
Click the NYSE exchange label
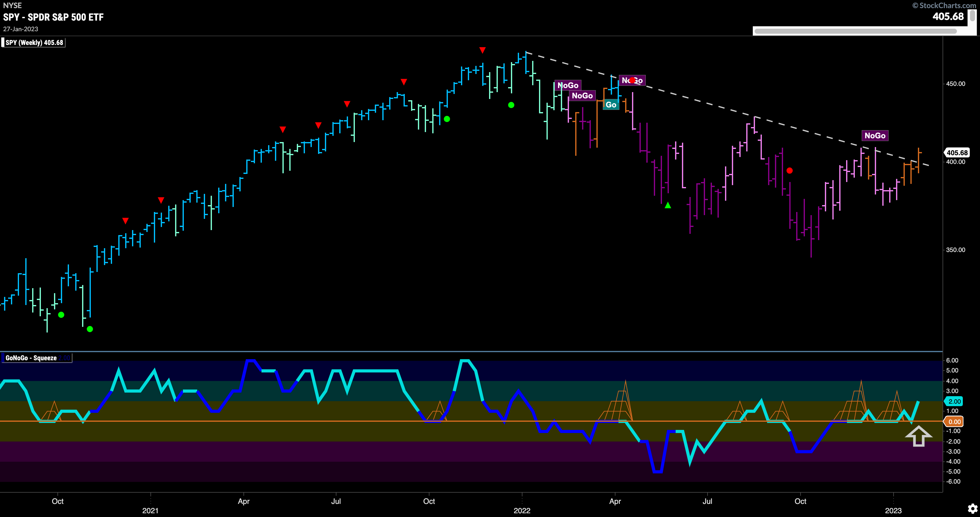[12, 5]
